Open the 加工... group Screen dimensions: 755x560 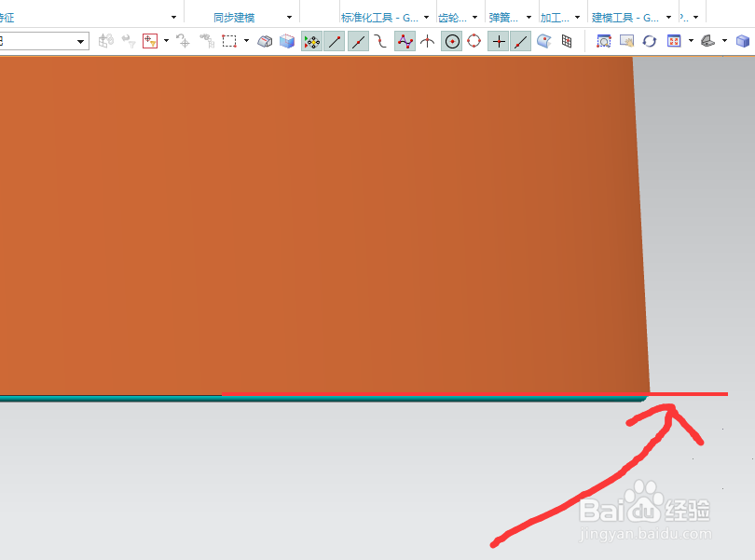click(555, 18)
